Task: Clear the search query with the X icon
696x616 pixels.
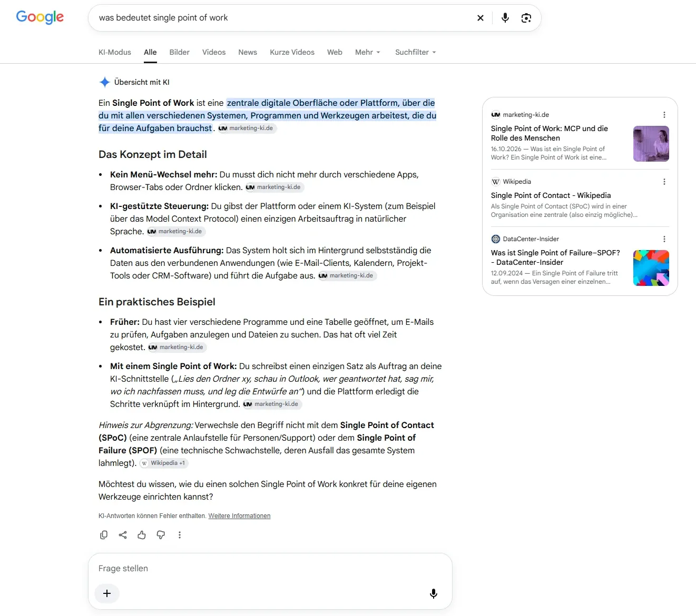Action: pos(481,18)
